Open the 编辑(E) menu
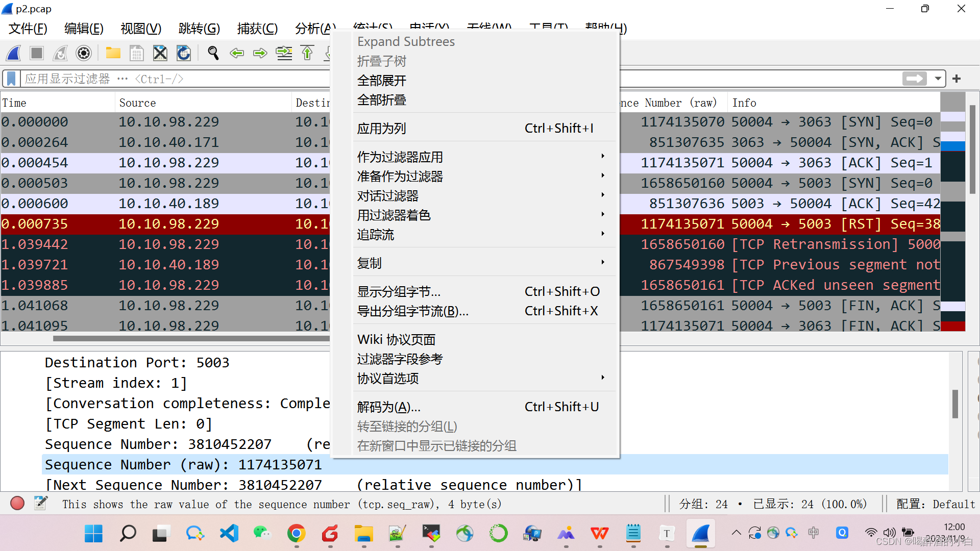 coord(84,29)
